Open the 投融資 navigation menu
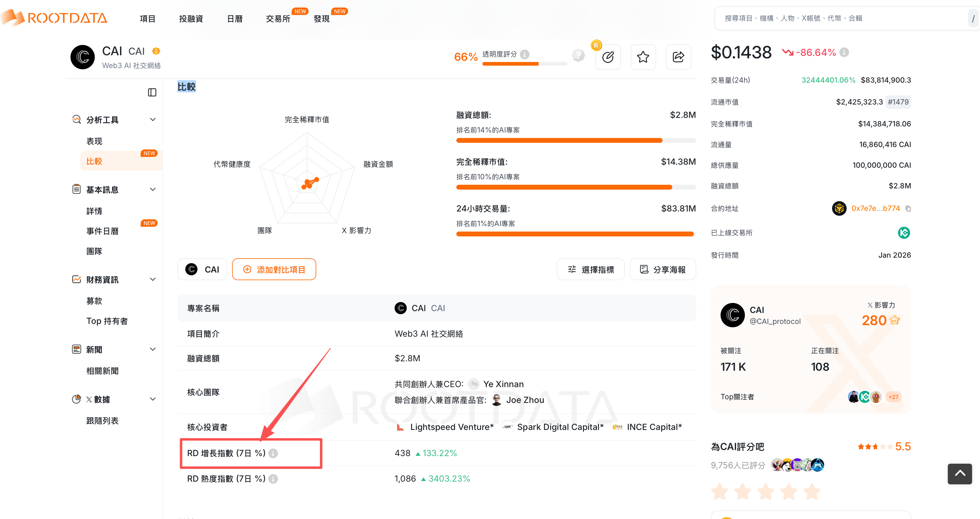The height and width of the screenshot is (519, 980). tap(191, 19)
